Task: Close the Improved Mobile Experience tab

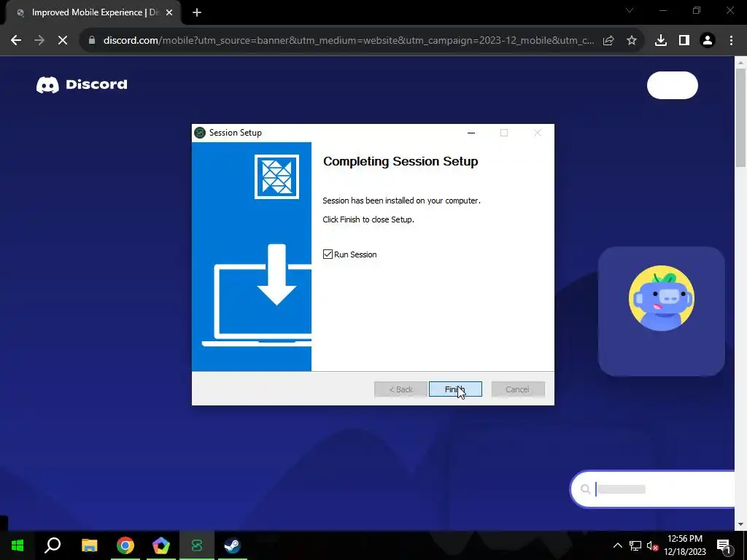Action: point(169,13)
